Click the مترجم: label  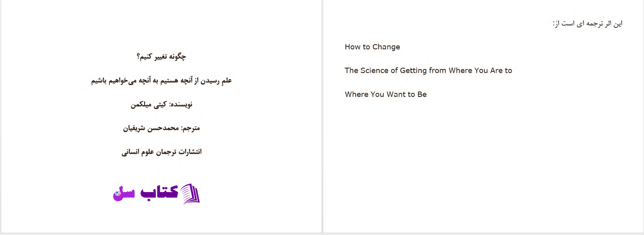(190, 128)
